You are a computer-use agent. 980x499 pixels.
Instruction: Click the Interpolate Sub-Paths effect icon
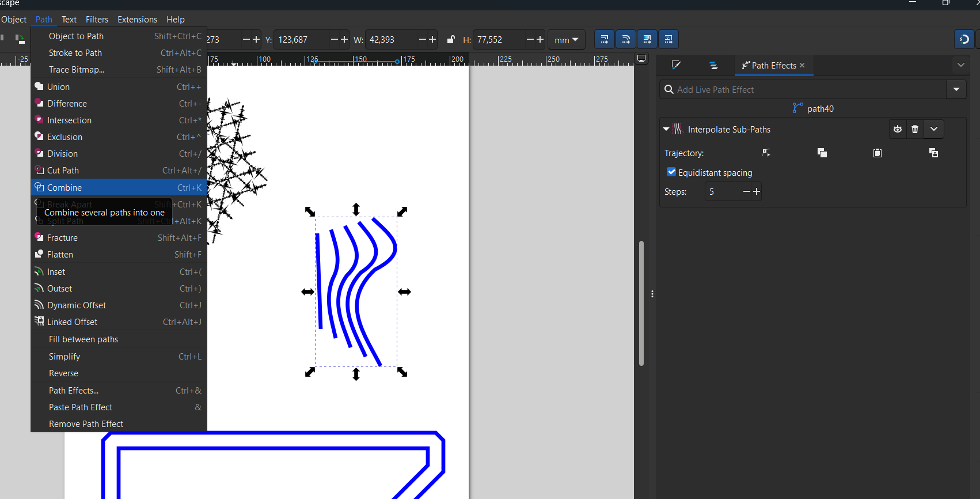(678, 129)
